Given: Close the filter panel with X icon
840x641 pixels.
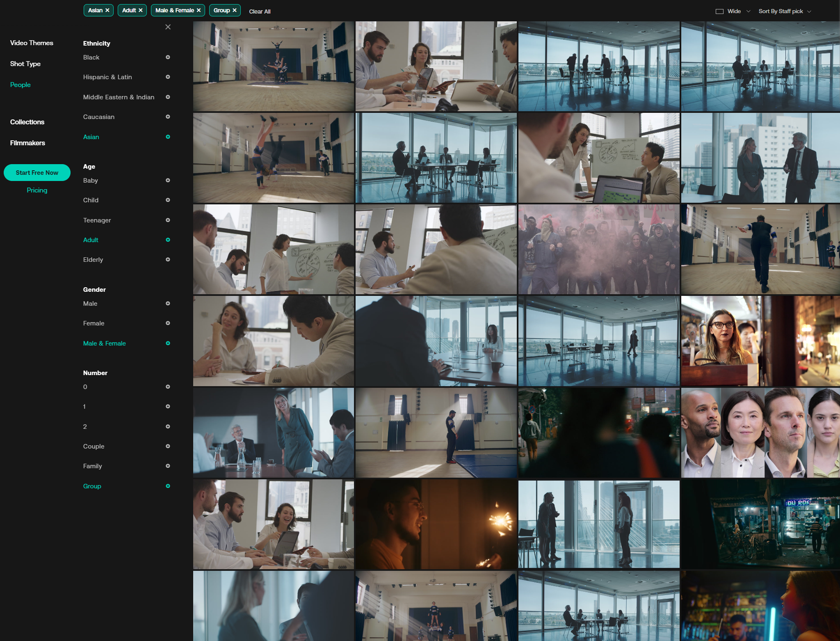Looking at the screenshot, I should [168, 27].
